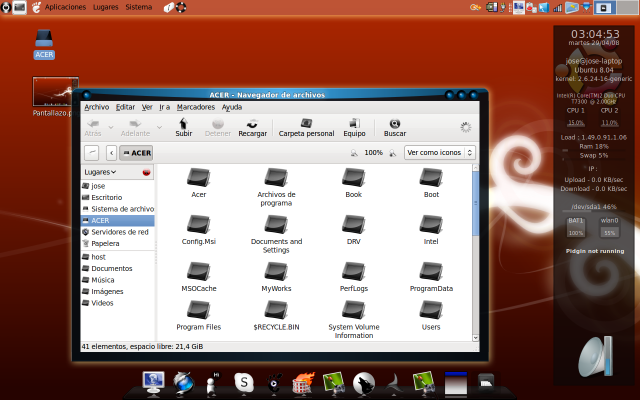The height and width of the screenshot is (400, 640).
Task: Select Servidores de red in the sidebar
Action: pyautogui.click(x=118, y=232)
